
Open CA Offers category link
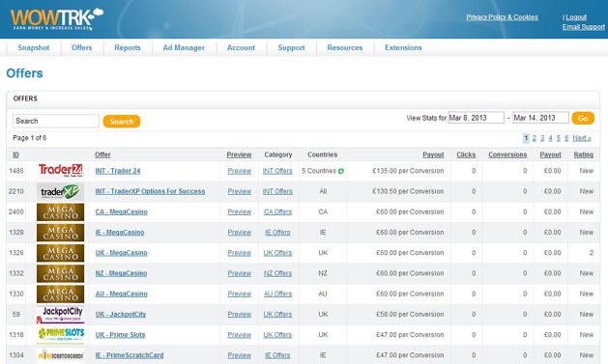(277, 211)
